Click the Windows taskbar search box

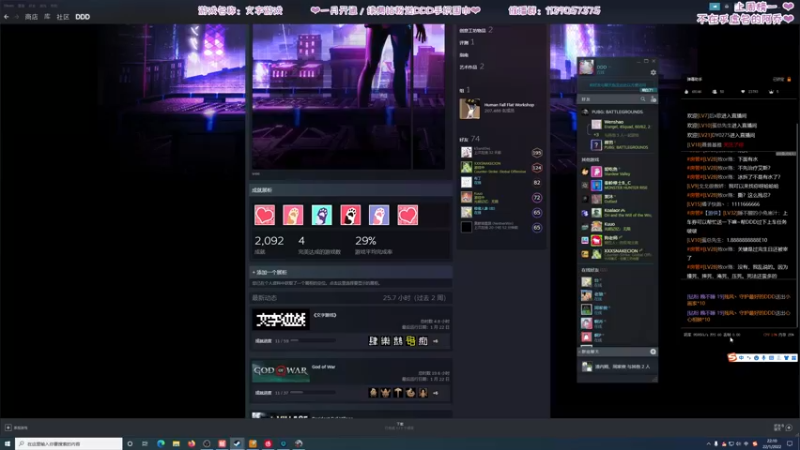(x=68, y=444)
